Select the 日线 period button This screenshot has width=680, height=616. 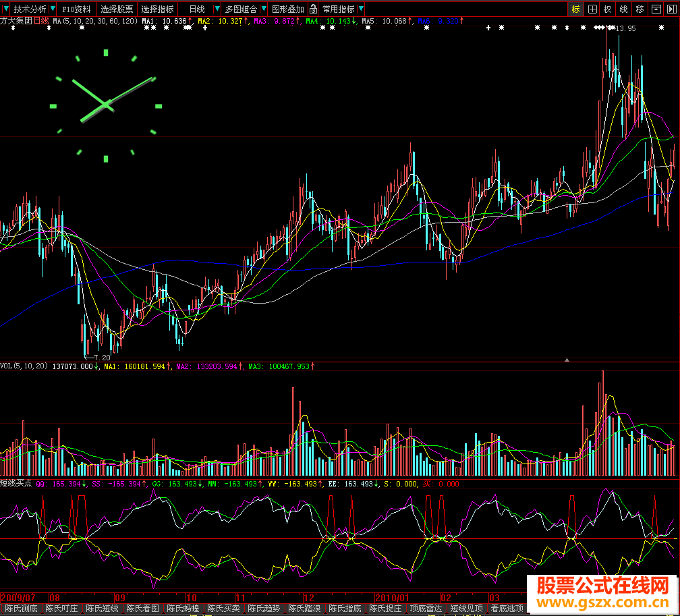click(x=197, y=9)
